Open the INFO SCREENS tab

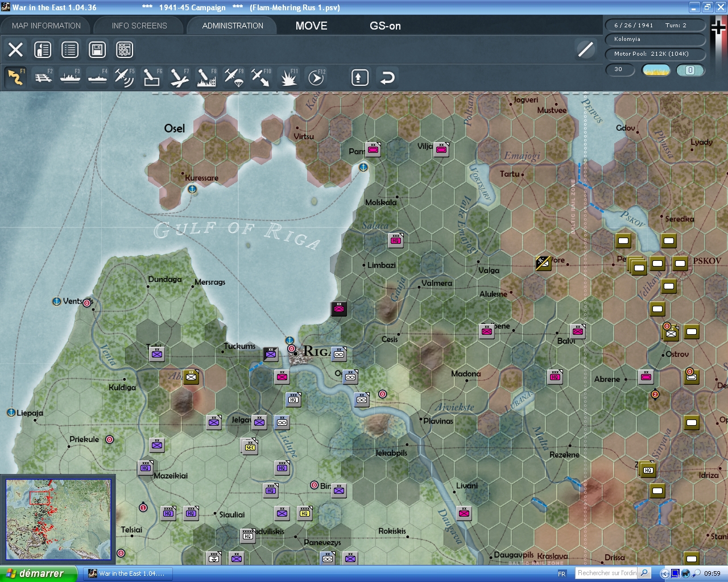(x=139, y=26)
